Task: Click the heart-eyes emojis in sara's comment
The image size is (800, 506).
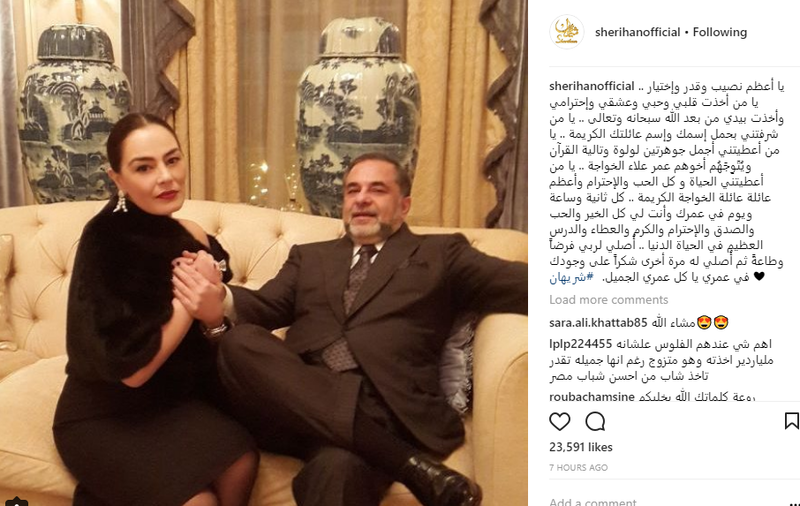Action: point(712,323)
